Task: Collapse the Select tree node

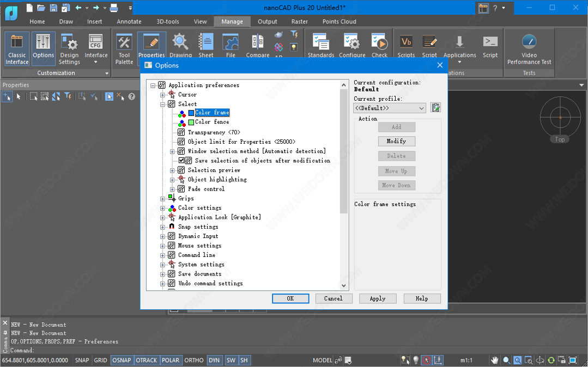Action: pyautogui.click(x=162, y=104)
